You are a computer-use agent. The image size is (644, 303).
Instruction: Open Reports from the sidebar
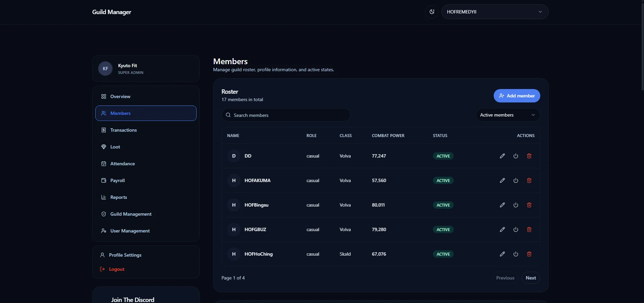146,197
